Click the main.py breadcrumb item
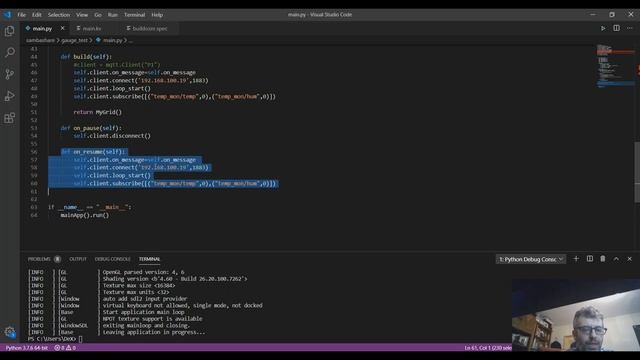Image resolution: width=640 pixels, height=360 pixels. tap(112, 40)
